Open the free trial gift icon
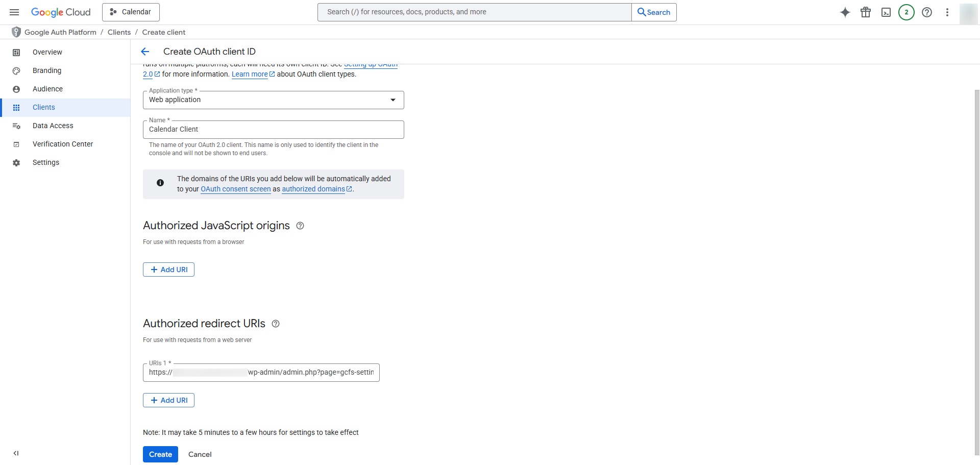 coord(866,12)
